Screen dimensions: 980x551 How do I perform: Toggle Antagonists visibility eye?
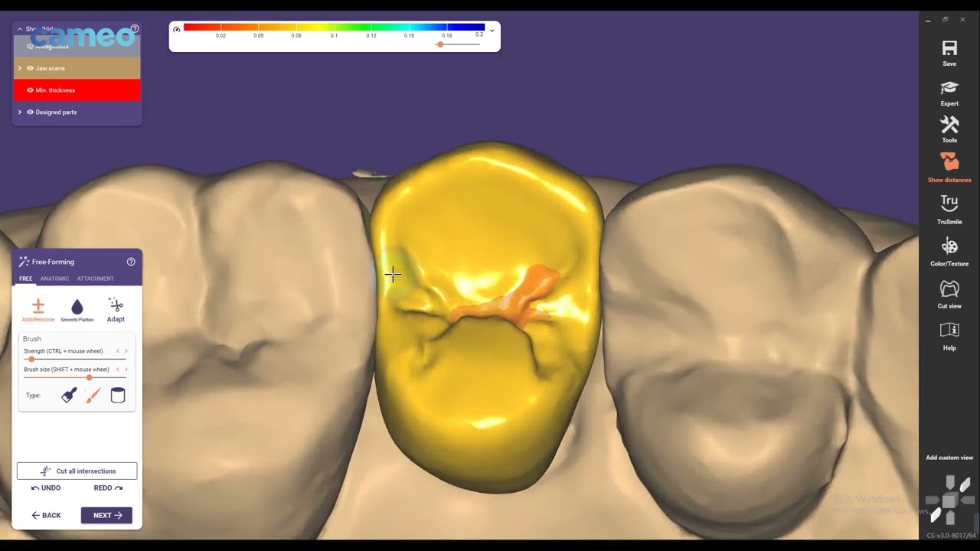(x=31, y=47)
